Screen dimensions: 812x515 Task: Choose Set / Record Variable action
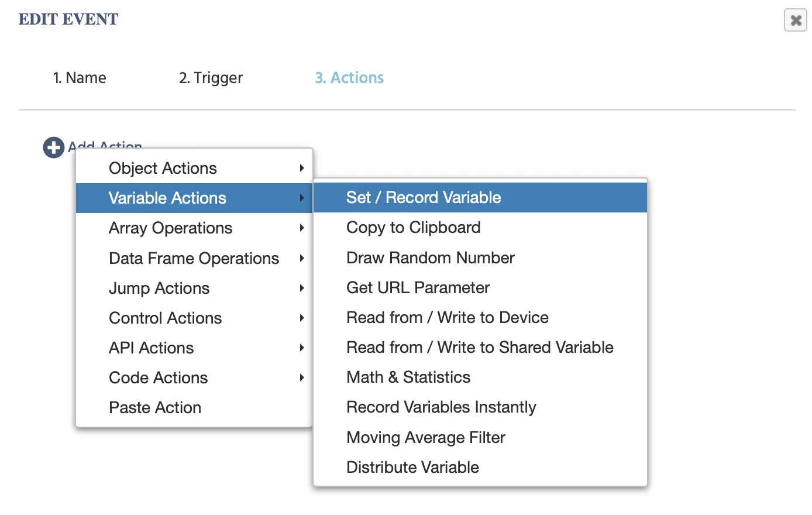click(x=424, y=198)
